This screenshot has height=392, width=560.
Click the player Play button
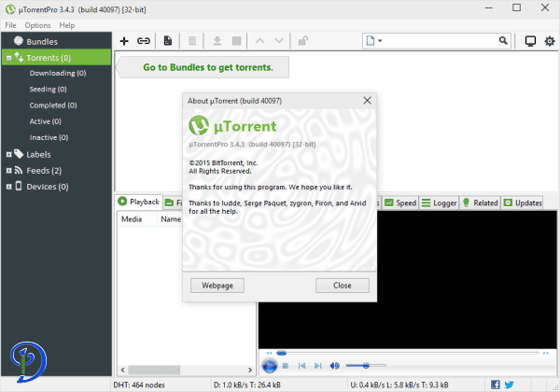tap(270, 366)
